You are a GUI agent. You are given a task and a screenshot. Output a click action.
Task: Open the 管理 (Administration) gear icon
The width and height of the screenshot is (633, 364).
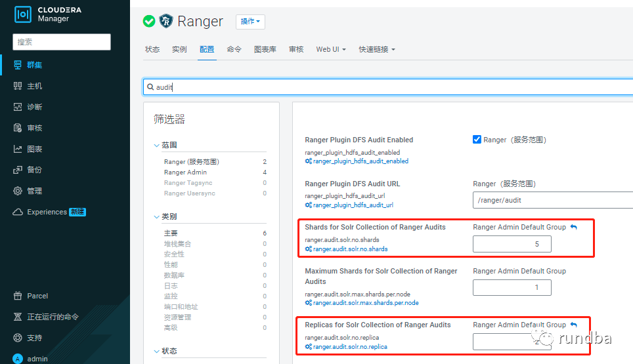[x=17, y=191]
